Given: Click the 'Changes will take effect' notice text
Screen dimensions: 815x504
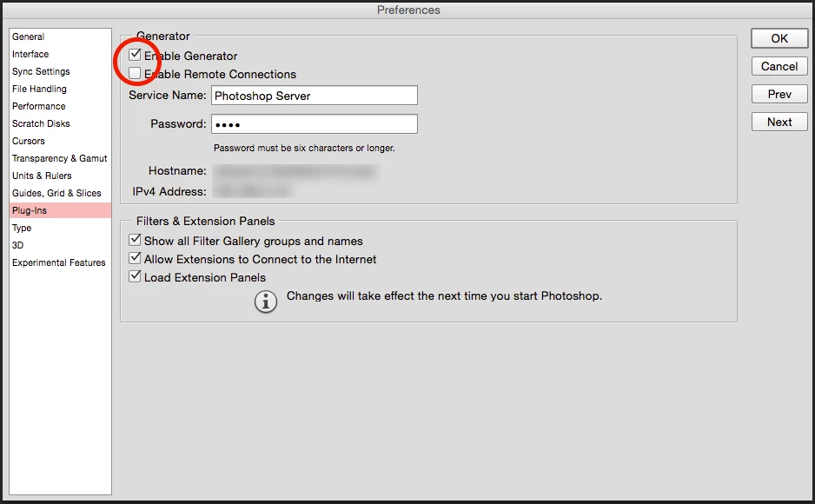Looking at the screenshot, I should 444,295.
